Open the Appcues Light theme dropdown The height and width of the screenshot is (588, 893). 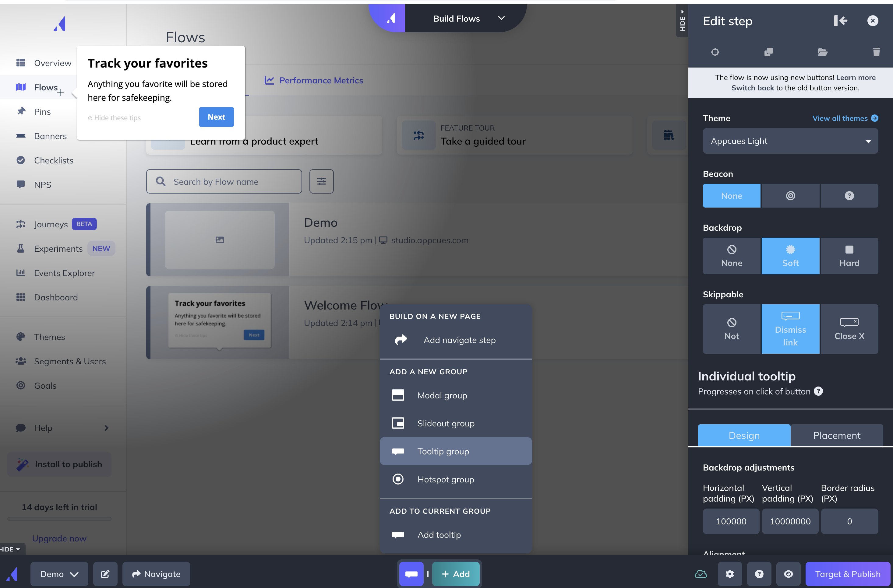(791, 141)
